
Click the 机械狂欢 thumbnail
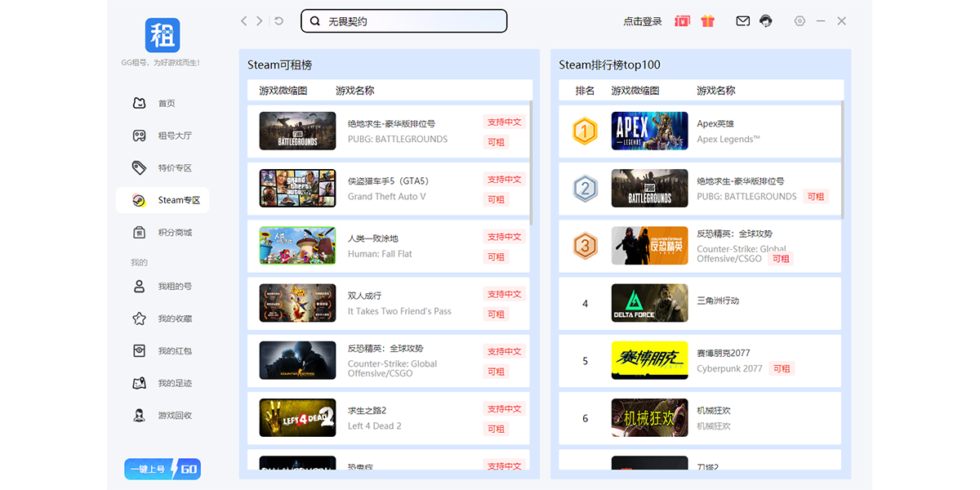tap(649, 417)
